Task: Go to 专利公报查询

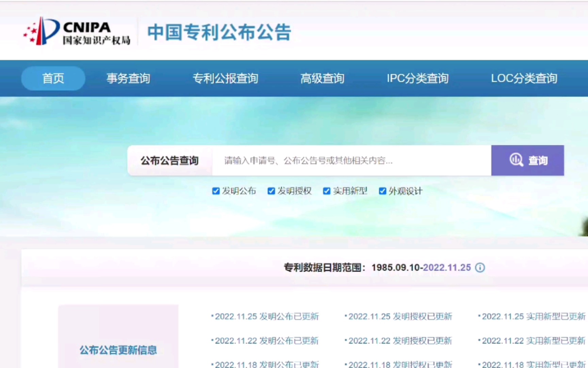Action: pyautogui.click(x=225, y=78)
